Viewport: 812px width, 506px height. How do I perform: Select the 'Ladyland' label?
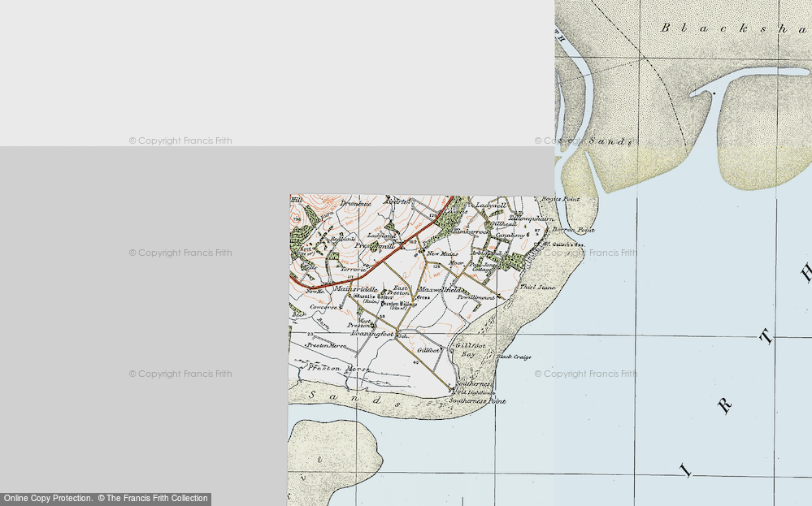[382, 236]
